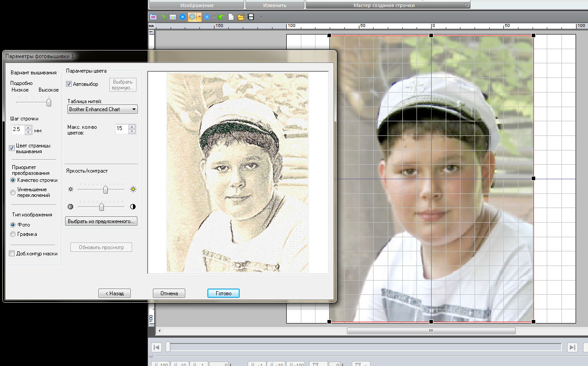Select the Графика image type
The height and width of the screenshot is (366, 588).
click(x=13, y=234)
